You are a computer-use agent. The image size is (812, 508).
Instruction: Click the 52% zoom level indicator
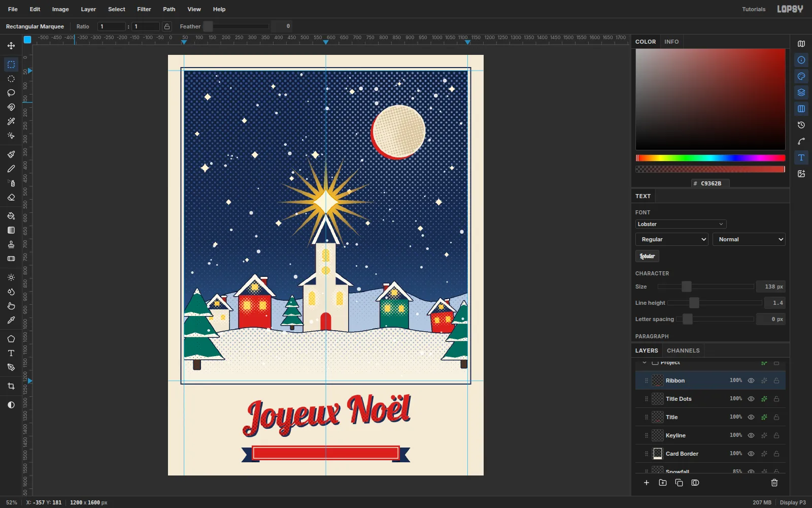coord(12,502)
